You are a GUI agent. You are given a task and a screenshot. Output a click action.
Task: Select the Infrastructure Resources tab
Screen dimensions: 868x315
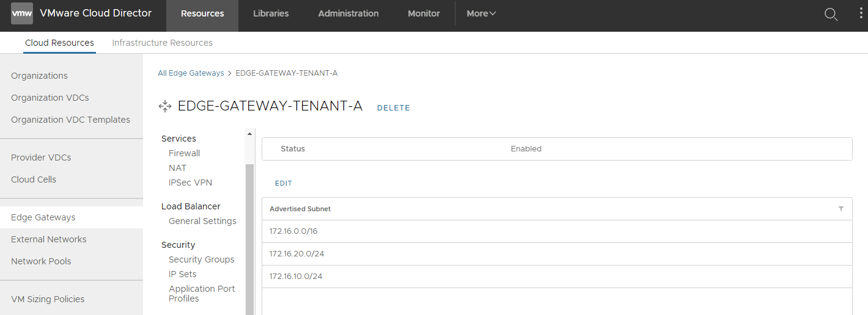(x=162, y=43)
